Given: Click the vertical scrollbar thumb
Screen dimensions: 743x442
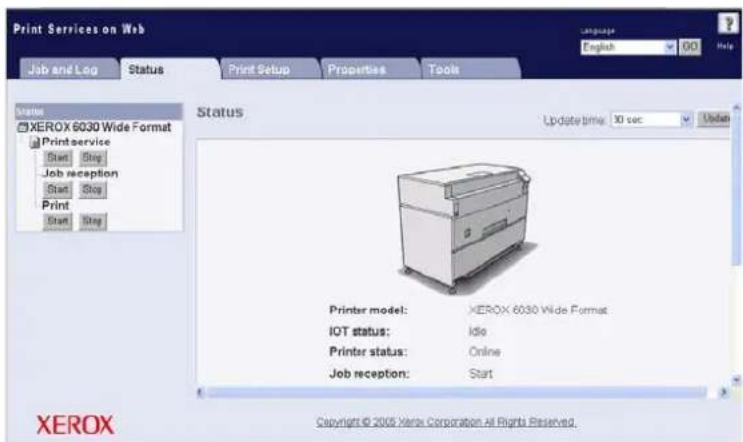Looking at the screenshot, I should coord(736,189).
